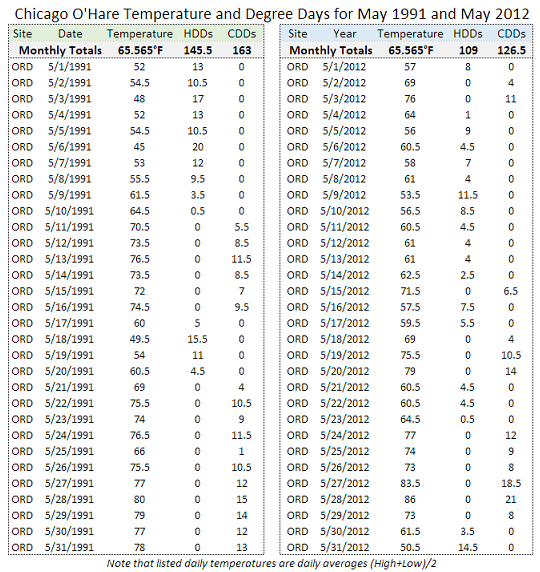Screen dimensions: 540x572
Task: Select temperature 66 on 5/25/1991
Action: point(139,451)
